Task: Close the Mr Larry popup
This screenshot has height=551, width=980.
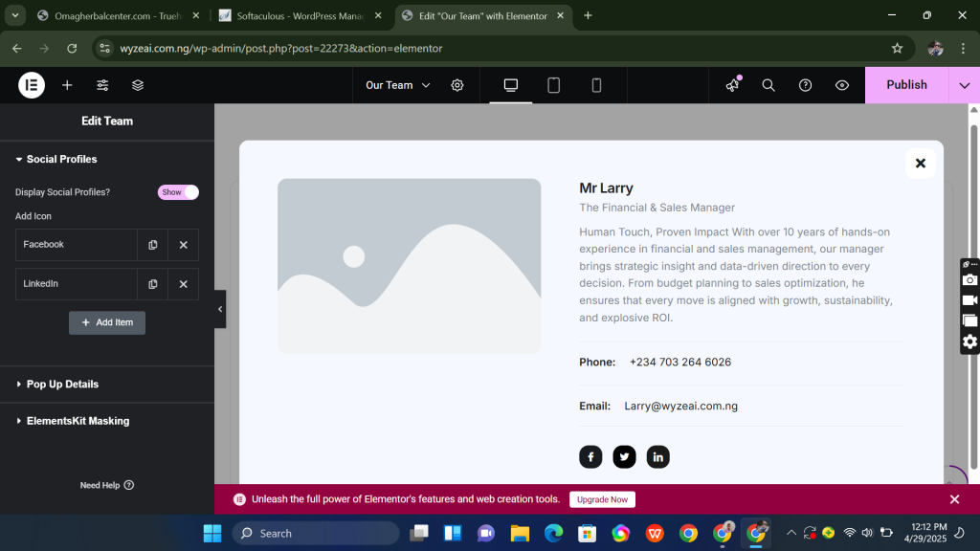Action: [921, 163]
